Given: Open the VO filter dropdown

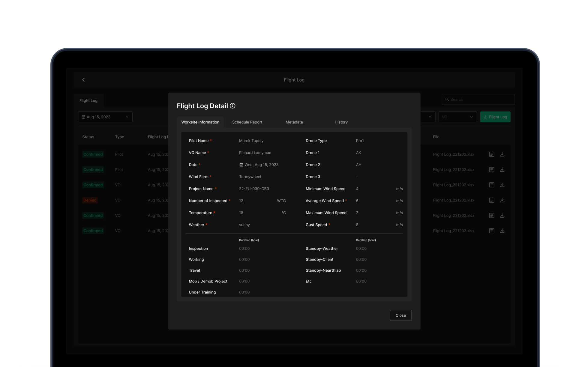Looking at the screenshot, I should (x=457, y=117).
